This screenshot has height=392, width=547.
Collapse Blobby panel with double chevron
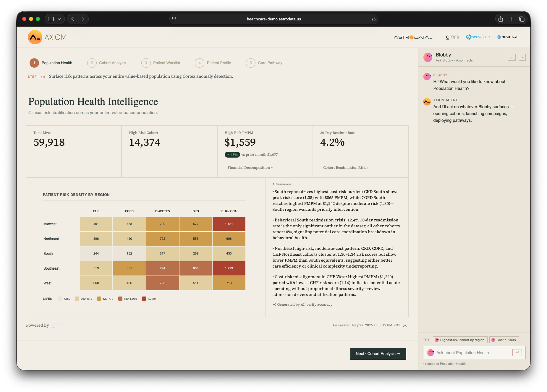click(512, 57)
